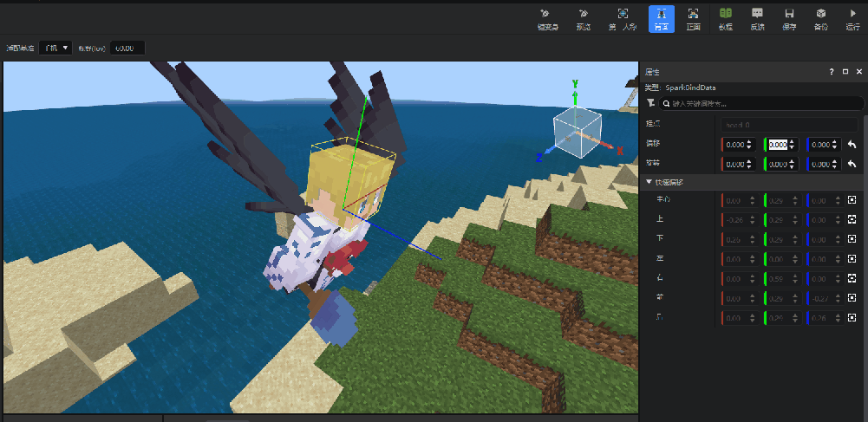Open the 画面基准 screen-base dropdown

coord(55,49)
